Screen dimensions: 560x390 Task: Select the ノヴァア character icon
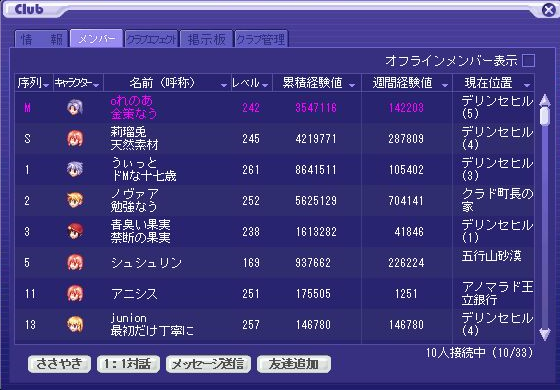pos(75,200)
